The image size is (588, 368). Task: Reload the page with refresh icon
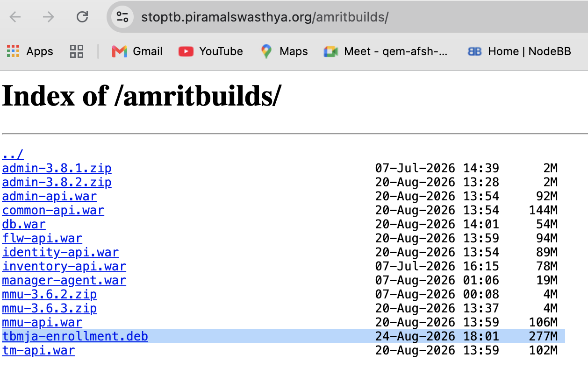(82, 17)
